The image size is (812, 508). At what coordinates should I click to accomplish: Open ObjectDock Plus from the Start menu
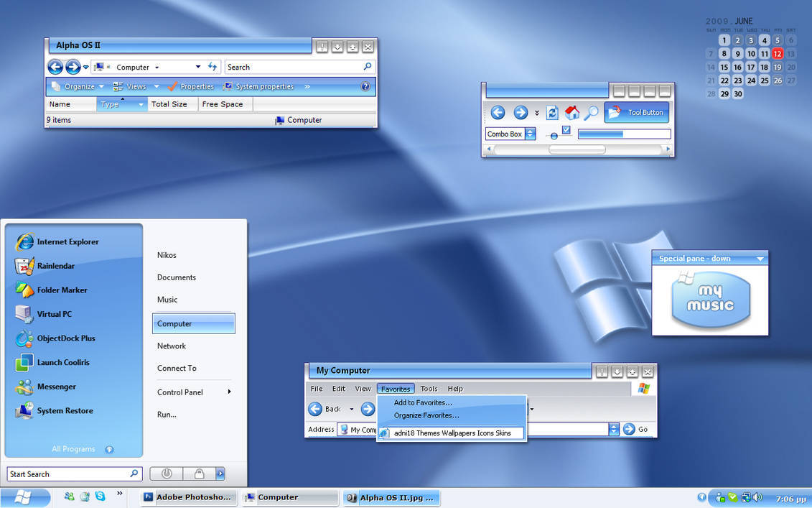(65, 338)
